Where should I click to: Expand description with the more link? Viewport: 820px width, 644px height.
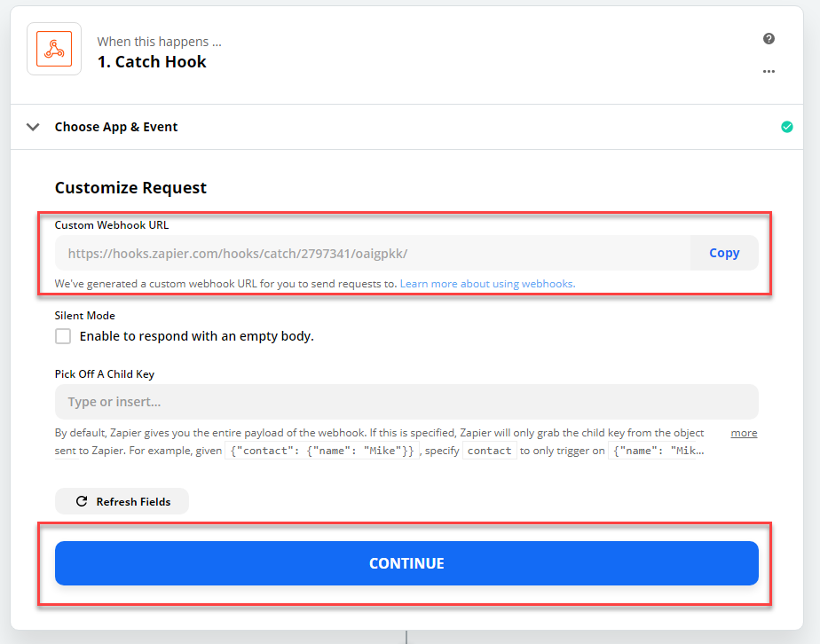tap(744, 433)
